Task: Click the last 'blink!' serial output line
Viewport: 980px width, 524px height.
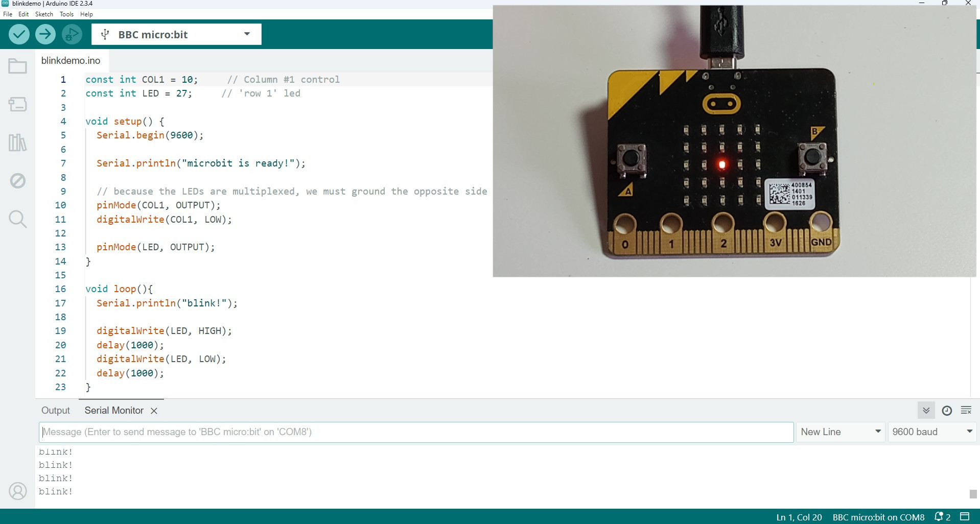Action: (56, 491)
